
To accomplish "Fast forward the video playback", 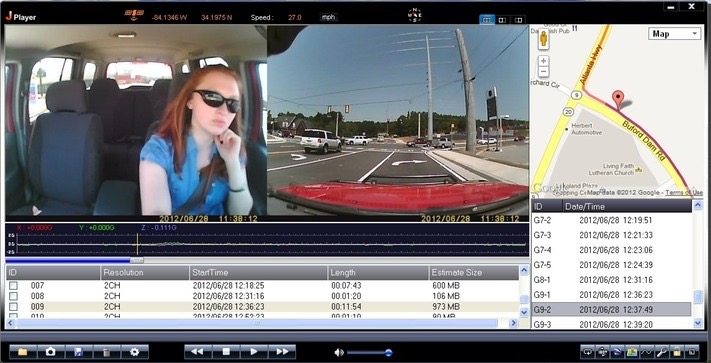I will coord(282,352).
